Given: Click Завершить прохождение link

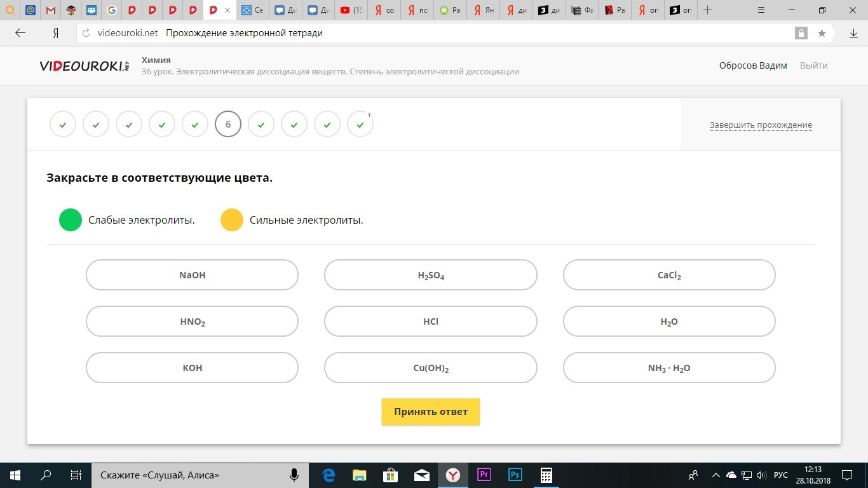Looking at the screenshot, I should pyautogui.click(x=761, y=125).
